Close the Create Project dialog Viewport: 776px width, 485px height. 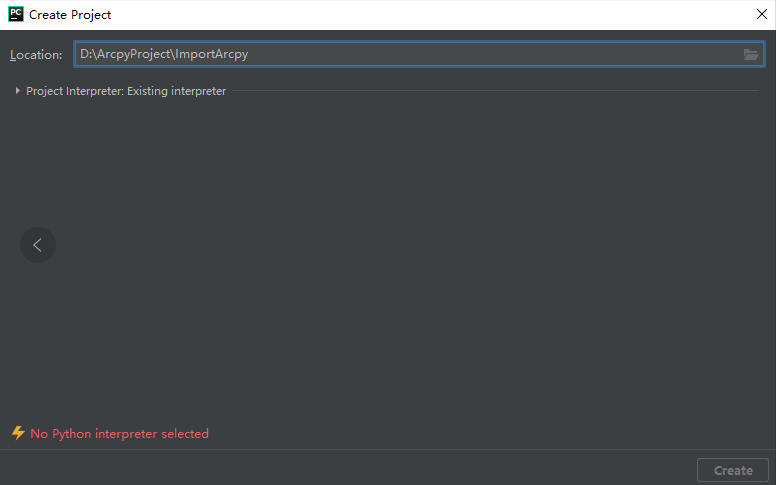tap(761, 15)
